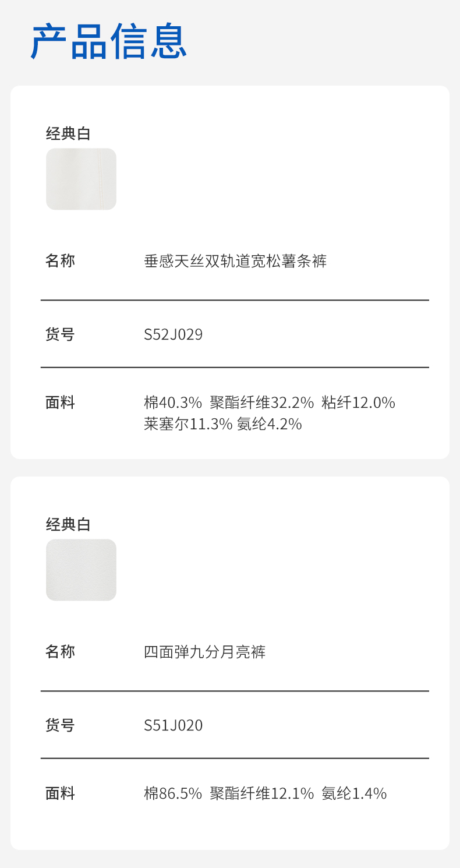The width and height of the screenshot is (460, 868).
Task: Click the 粘纤12.0% fabric text
Action: pyautogui.click(x=358, y=403)
